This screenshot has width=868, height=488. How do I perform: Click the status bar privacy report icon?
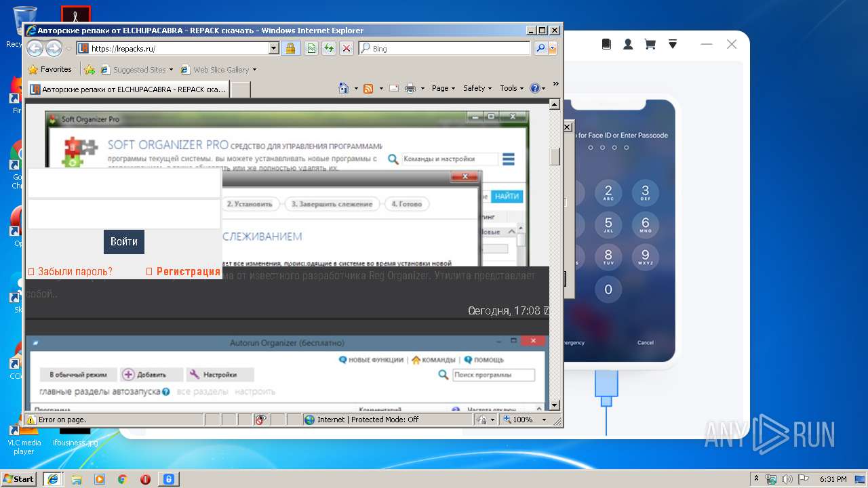(x=261, y=420)
